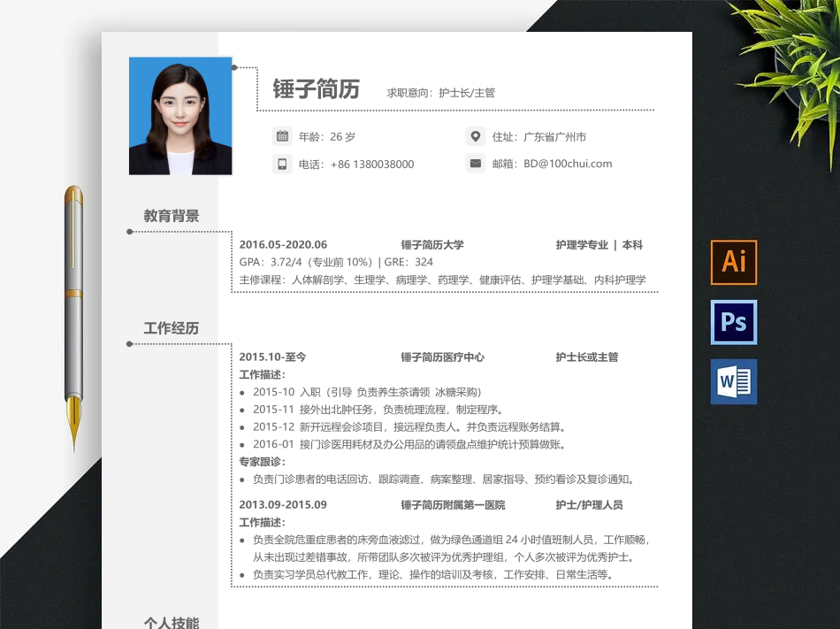Click the 年龄：26 岁 text
Image resolution: width=840 pixels, height=629 pixels.
[327, 136]
